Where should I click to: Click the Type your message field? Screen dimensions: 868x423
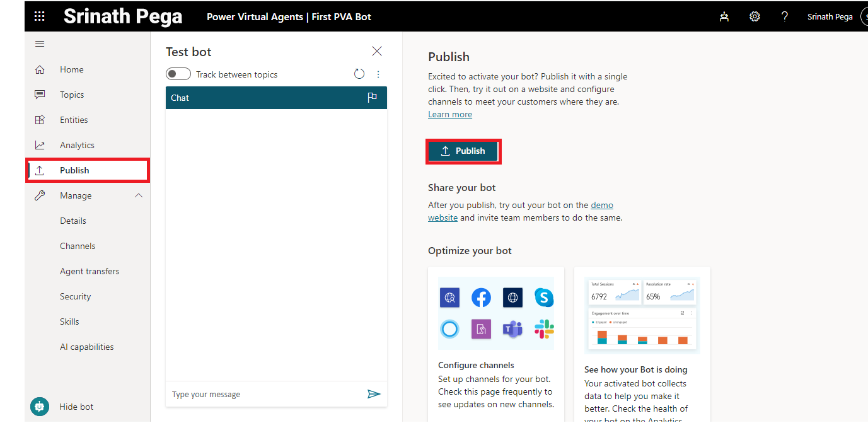coord(265,394)
